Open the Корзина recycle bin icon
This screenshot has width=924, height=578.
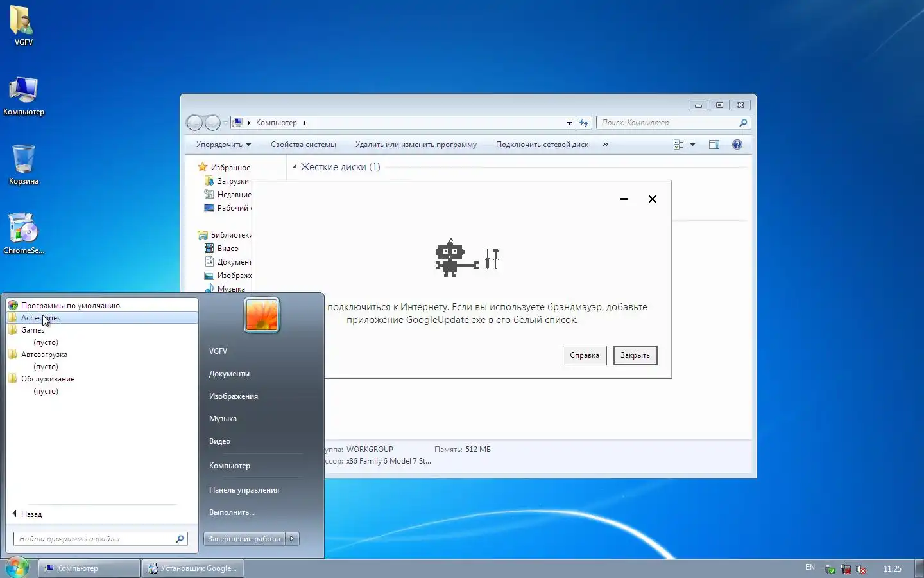point(23,164)
